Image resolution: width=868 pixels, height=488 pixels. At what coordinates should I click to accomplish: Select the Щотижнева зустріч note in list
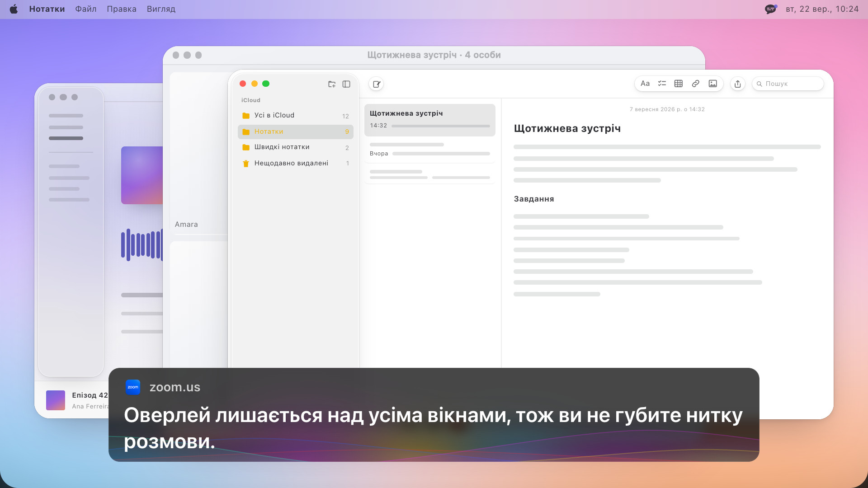click(430, 120)
